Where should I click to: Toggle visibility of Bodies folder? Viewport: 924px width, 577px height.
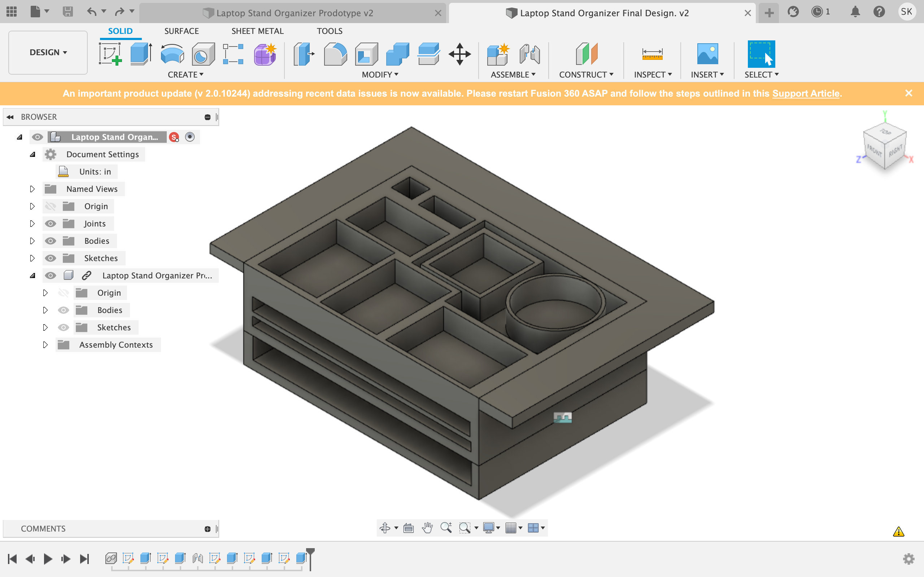coord(50,241)
